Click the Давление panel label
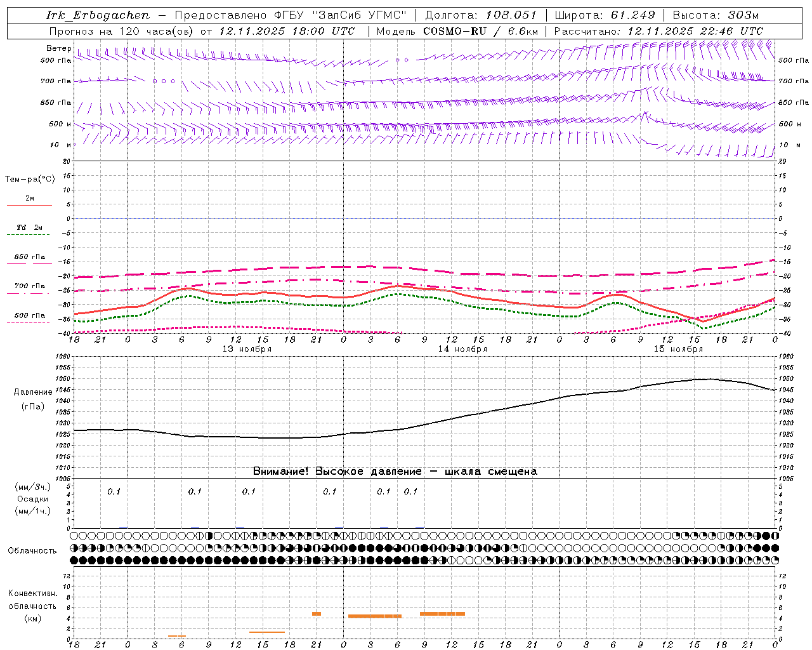This screenshot has height=650, width=812. (33, 392)
